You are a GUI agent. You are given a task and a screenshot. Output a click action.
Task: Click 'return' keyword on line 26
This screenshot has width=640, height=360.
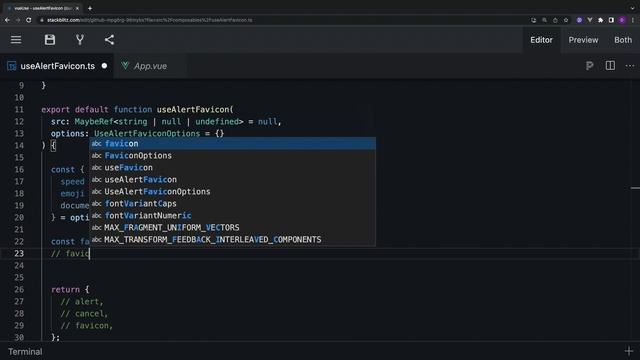[x=65, y=289]
